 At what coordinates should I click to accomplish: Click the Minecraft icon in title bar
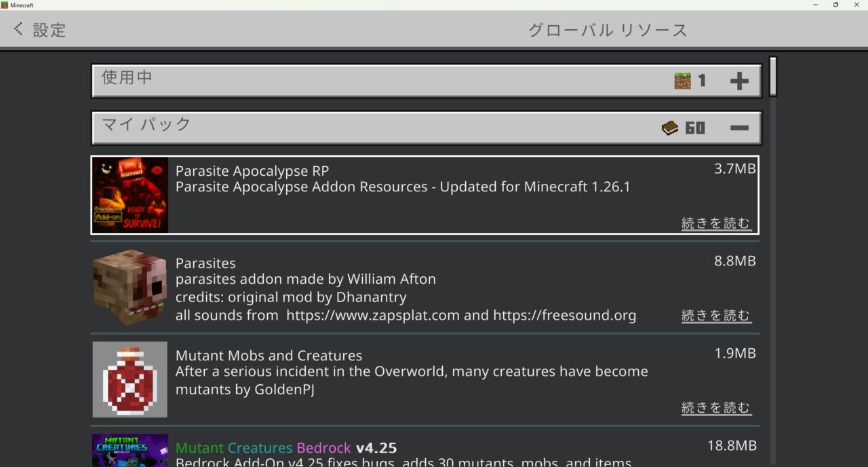click(4, 5)
